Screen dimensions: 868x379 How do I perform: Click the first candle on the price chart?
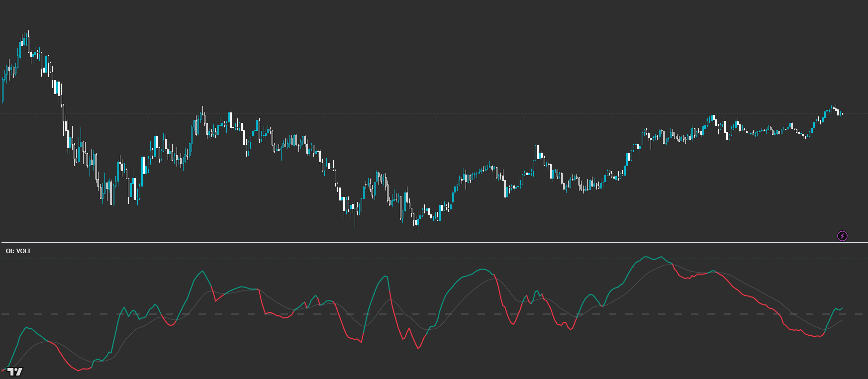(x=3, y=90)
